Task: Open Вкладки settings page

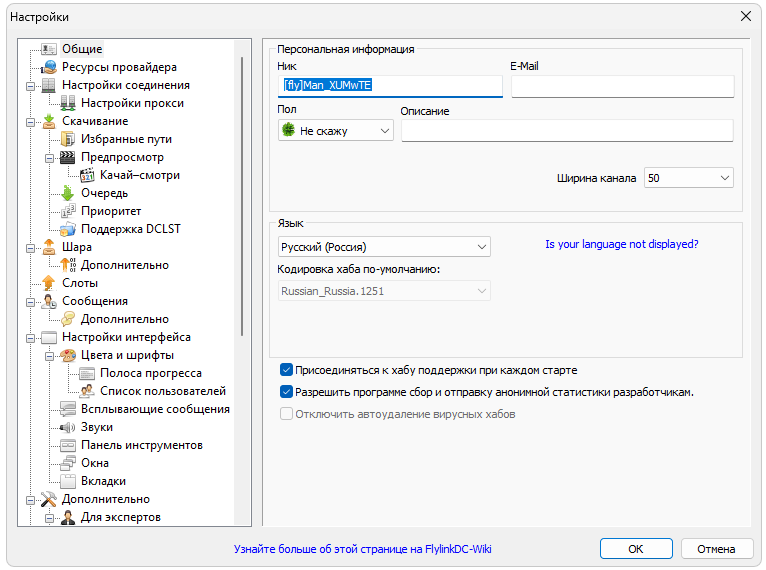Action: (103, 481)
